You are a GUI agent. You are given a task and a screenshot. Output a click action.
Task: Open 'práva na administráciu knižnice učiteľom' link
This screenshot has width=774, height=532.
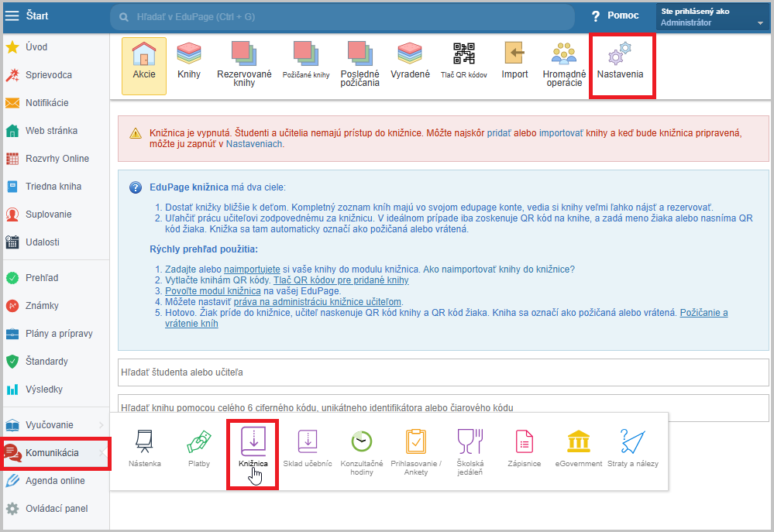click(x=318, y=302)
